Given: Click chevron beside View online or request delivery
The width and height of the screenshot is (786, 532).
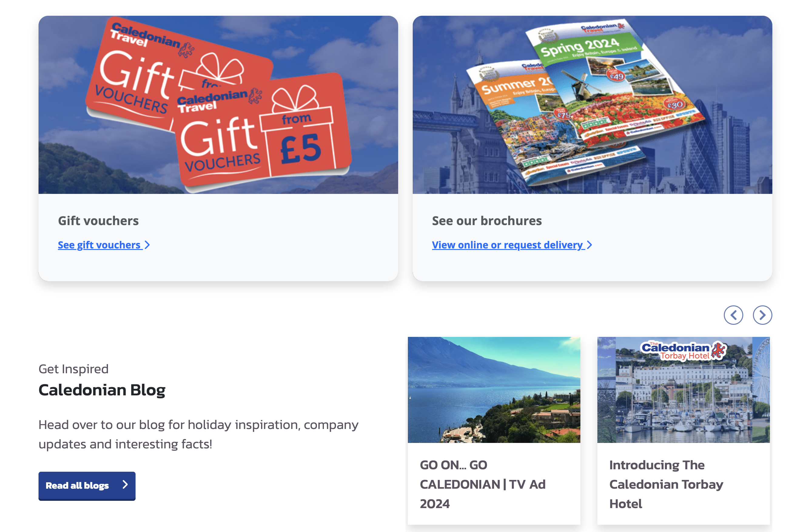Looking at the screenshot, I should (589, 245).
